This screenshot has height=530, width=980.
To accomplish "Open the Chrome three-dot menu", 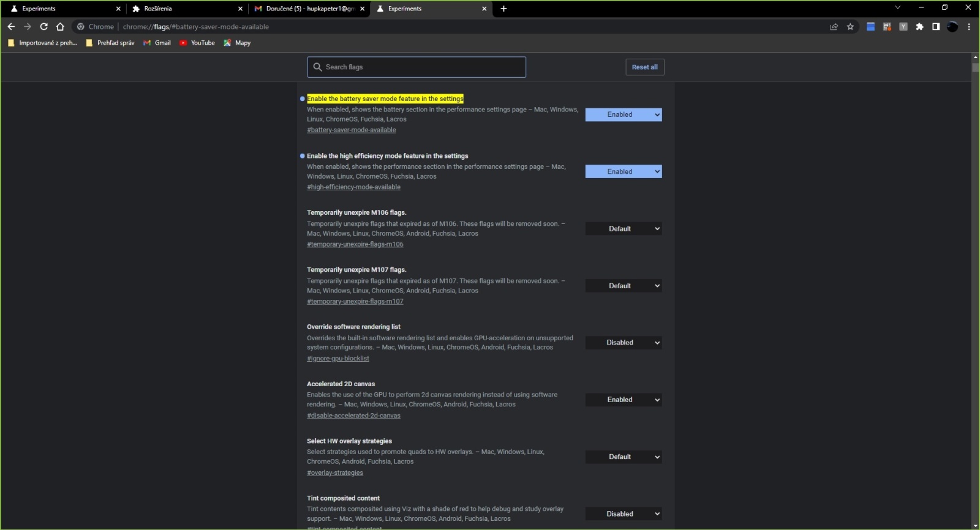I will pos(969,26).
